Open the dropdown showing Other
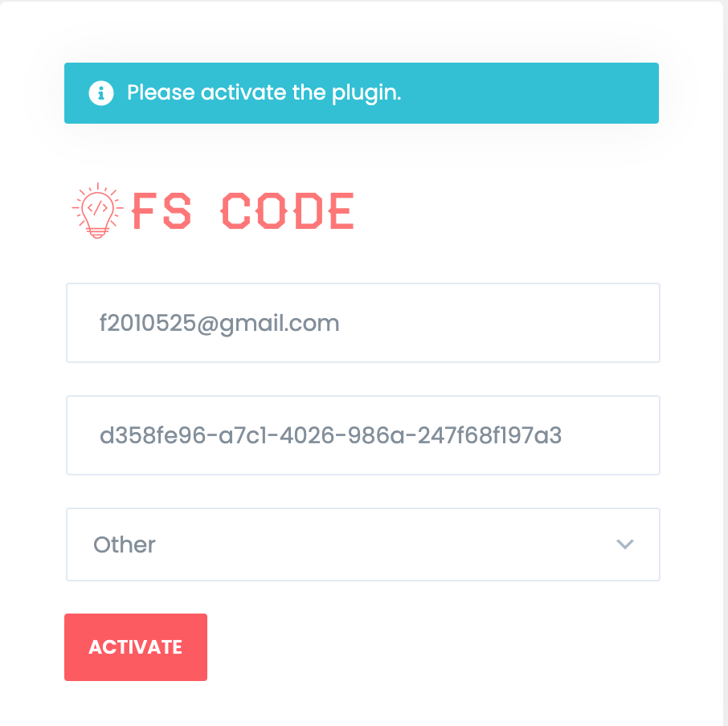 (363, 544)
